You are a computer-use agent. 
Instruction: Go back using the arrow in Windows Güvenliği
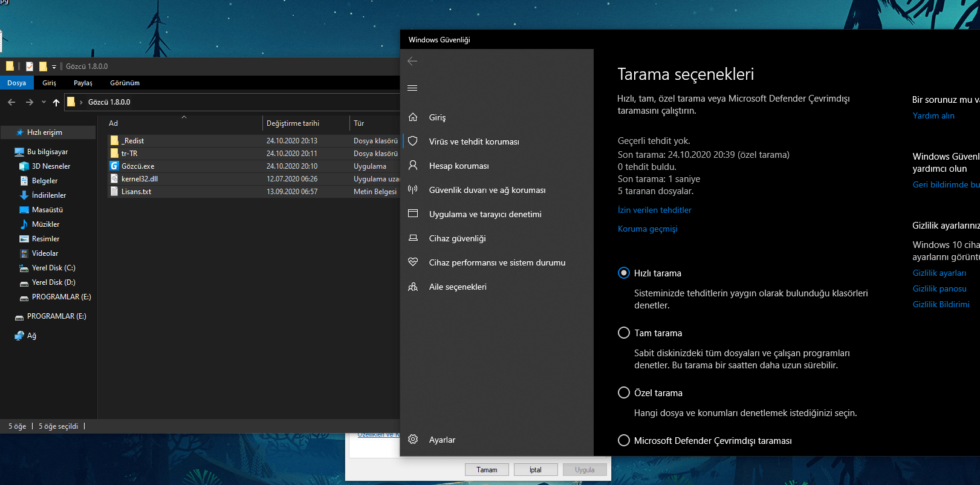pyautogui.click(x=412, y=61)
